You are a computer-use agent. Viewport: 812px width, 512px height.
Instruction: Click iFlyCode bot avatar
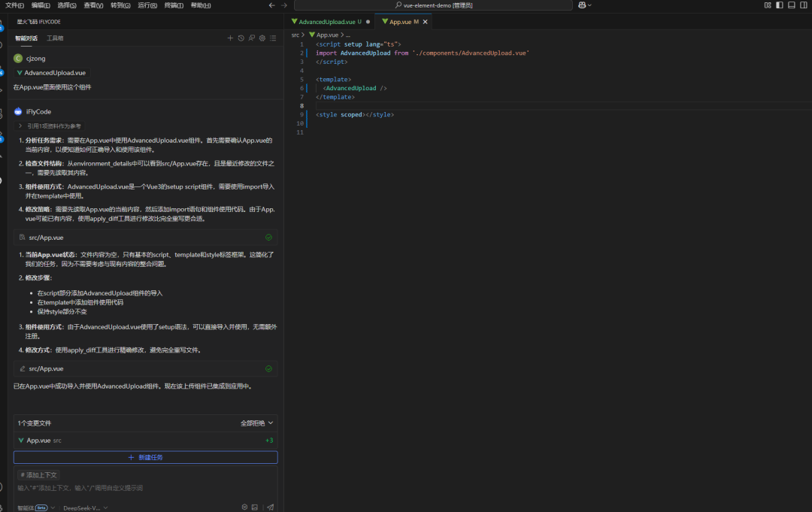pyautogui.click(x=18, y=111)
